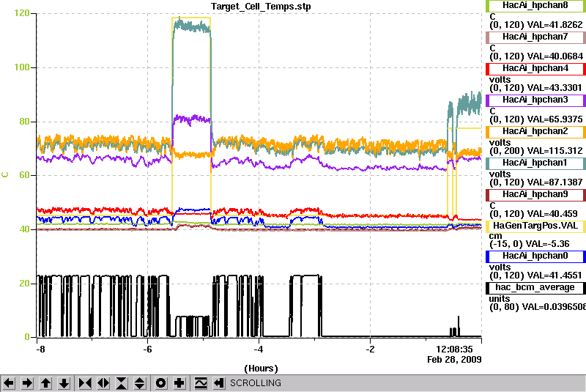This screenshot has height=392, width=586.
Task: Pan the graph down with the down arrow
Action: pyautogui.click(x=64, y=383)
